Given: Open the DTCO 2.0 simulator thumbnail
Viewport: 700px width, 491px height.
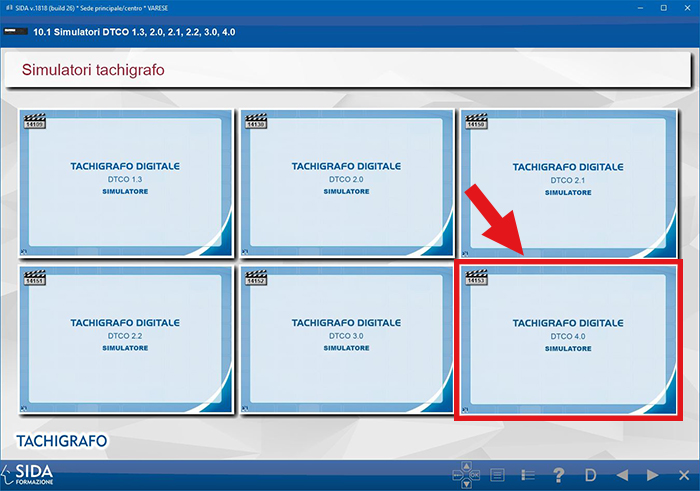Looking at the screenshot, I should 347,179.
